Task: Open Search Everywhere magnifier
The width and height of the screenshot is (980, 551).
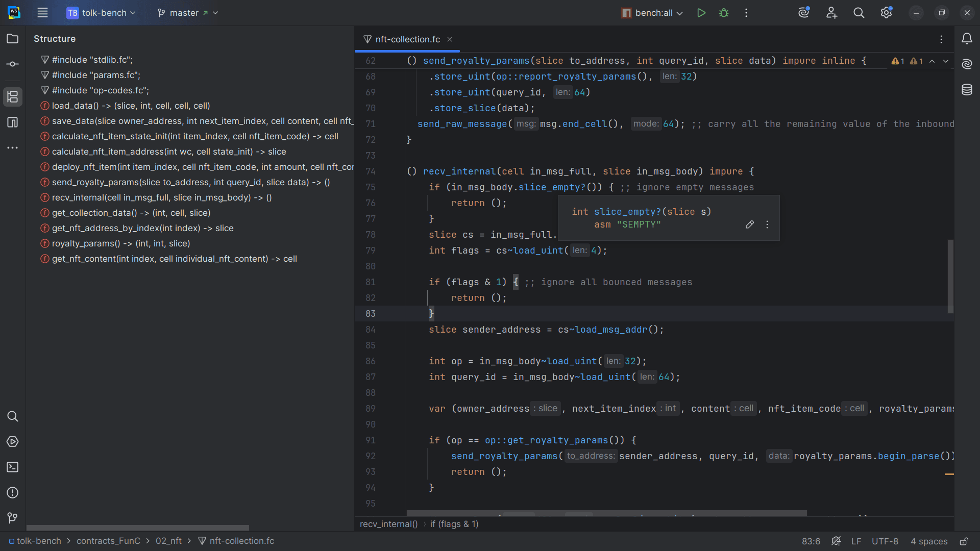Action: [859, 13]
